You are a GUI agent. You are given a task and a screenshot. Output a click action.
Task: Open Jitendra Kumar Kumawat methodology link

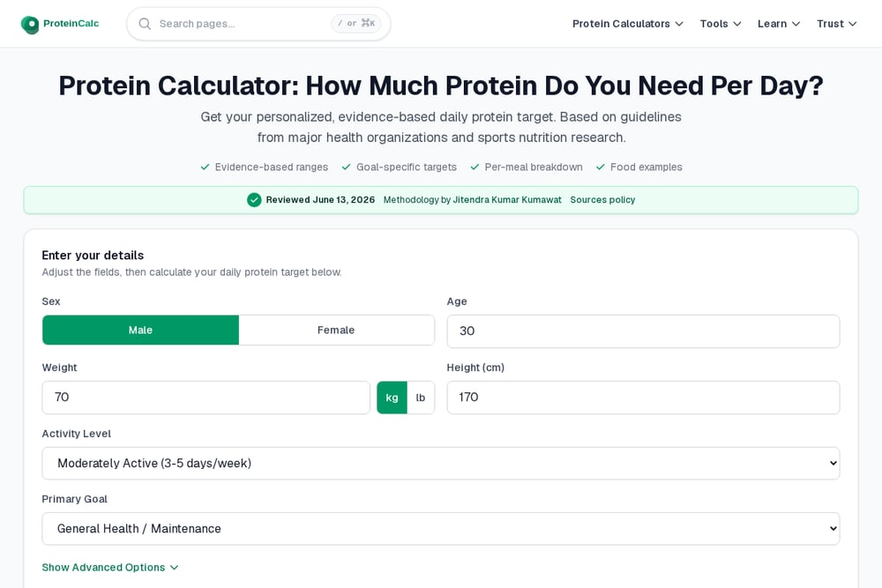point(507,199)
